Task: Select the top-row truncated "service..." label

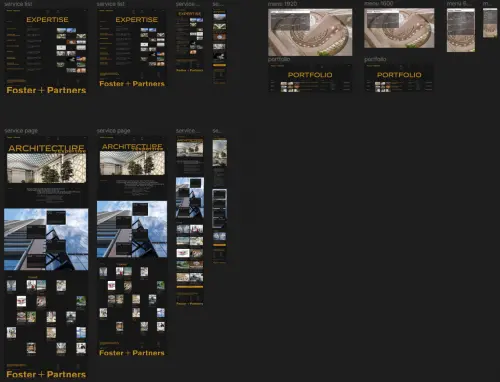Action: coord(188,4)
